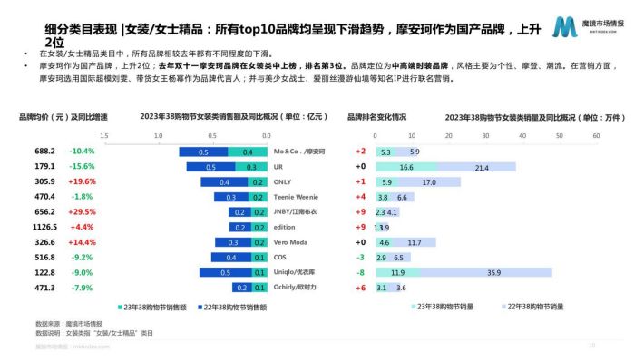Click the blue M logo icon
Image resolution: width=644 pixels, height=362 pixels.
coord(565,27)
